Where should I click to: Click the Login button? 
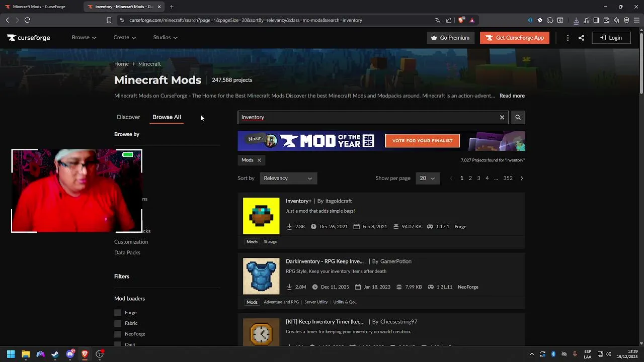pos(611,38)
